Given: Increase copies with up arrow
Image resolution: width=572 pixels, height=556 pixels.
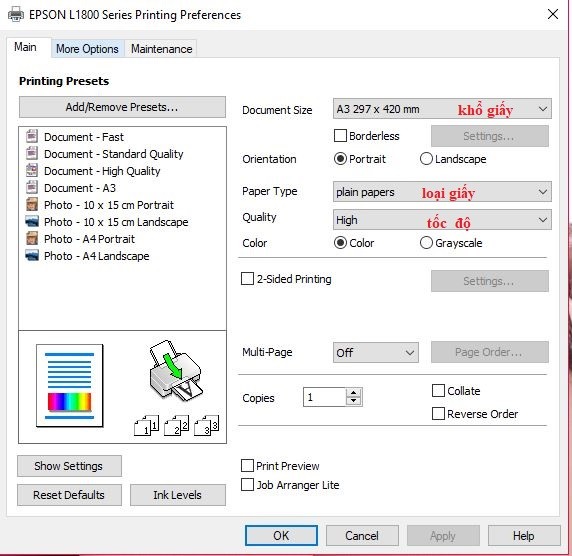Looking at the screenshot, I should pos(353,393).
